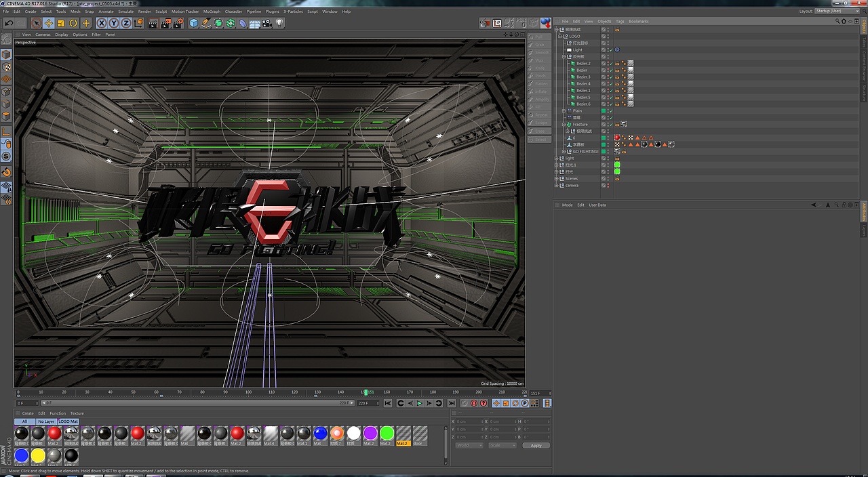Click Enable Axis icon in sidebar

(6, 131)
